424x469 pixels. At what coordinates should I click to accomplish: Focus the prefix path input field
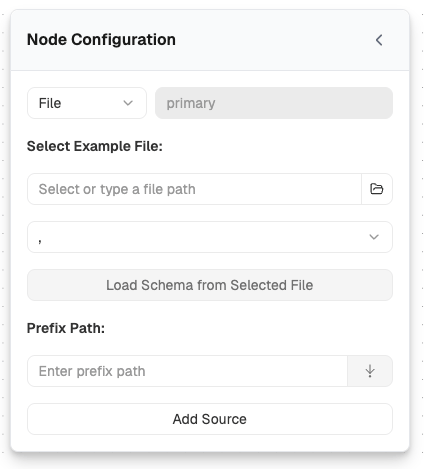coord(187,371)
